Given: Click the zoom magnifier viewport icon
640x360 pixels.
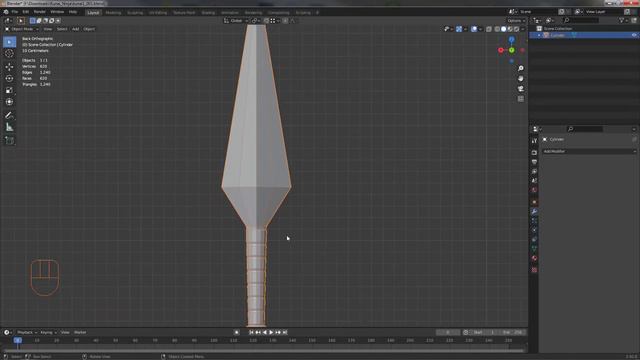Looking at the screenshot, I should (521, 68).
